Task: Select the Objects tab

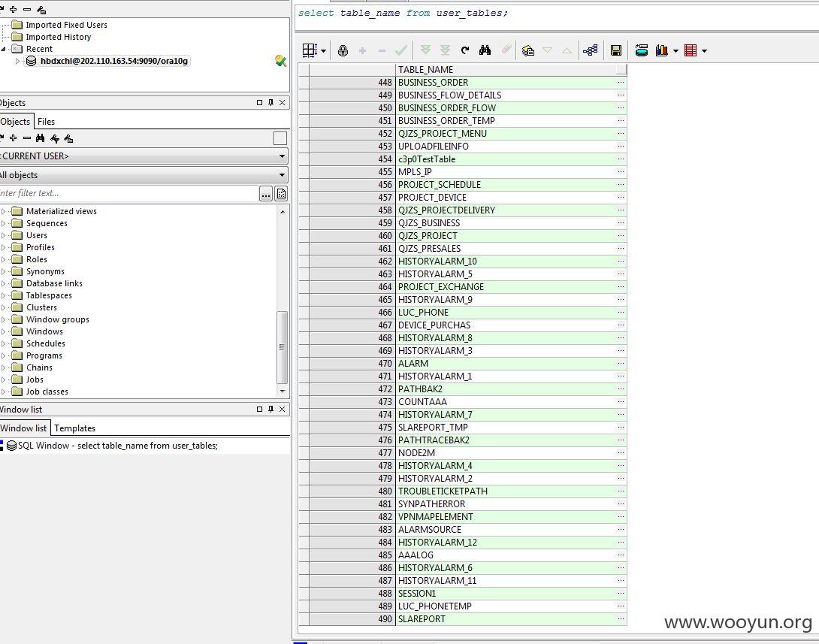Action: [17, 121]
